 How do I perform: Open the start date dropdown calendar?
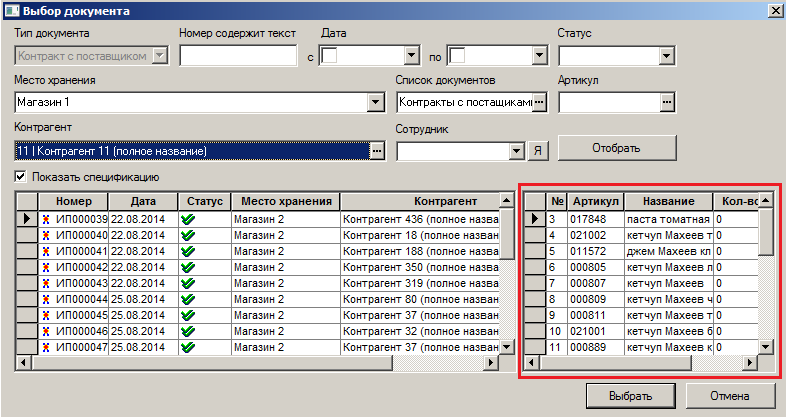tap(412, 56)
